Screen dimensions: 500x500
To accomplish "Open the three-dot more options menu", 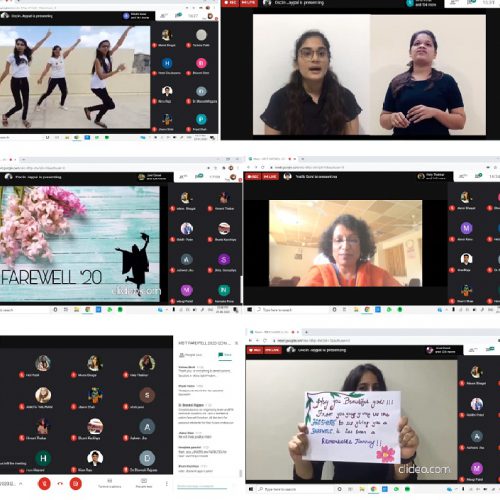I will coord(167,484).
